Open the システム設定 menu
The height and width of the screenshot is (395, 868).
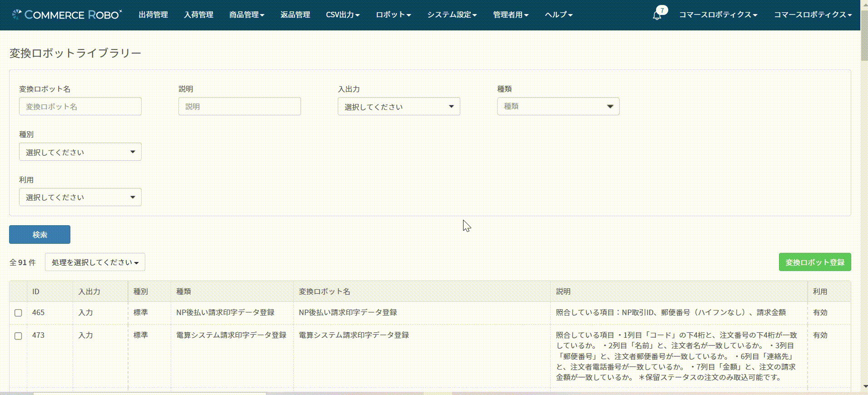[x=452, y=15]
